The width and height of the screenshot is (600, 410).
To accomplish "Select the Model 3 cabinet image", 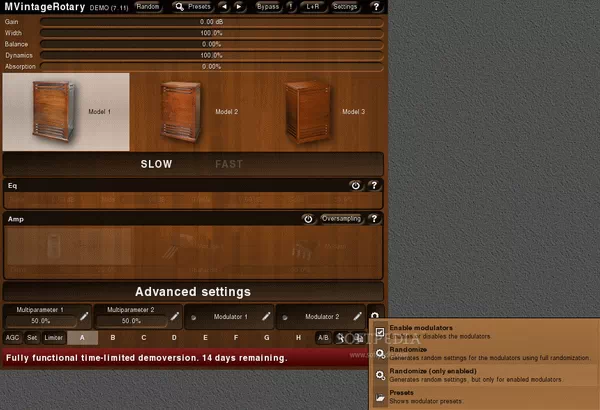I will 308,112.
